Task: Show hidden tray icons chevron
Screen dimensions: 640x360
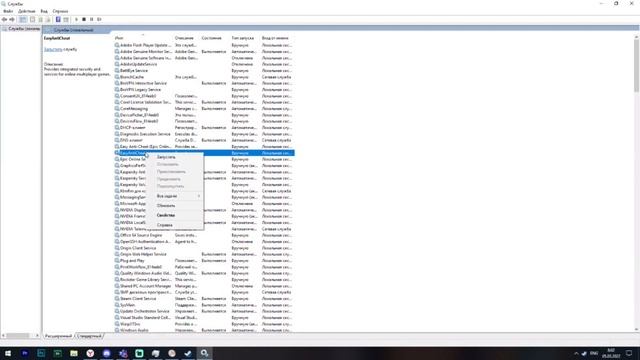Action: (x=576, y=353)
